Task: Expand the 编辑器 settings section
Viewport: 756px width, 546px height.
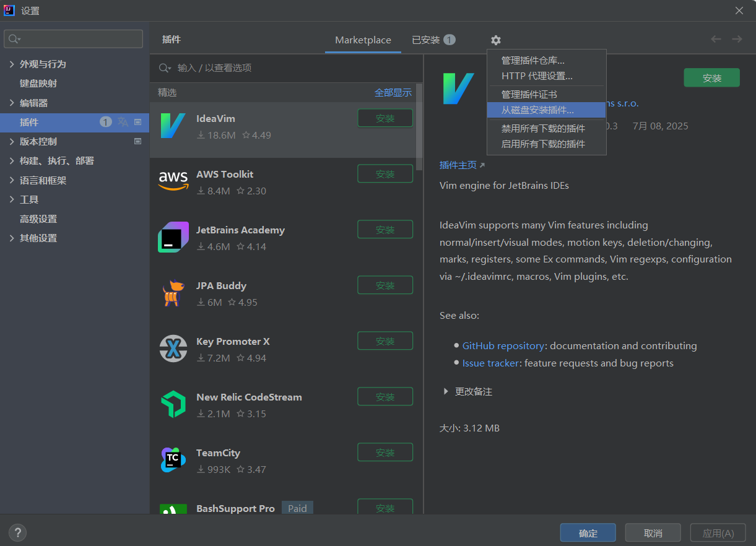Action: pyautogui.click(x=12, y=103)
